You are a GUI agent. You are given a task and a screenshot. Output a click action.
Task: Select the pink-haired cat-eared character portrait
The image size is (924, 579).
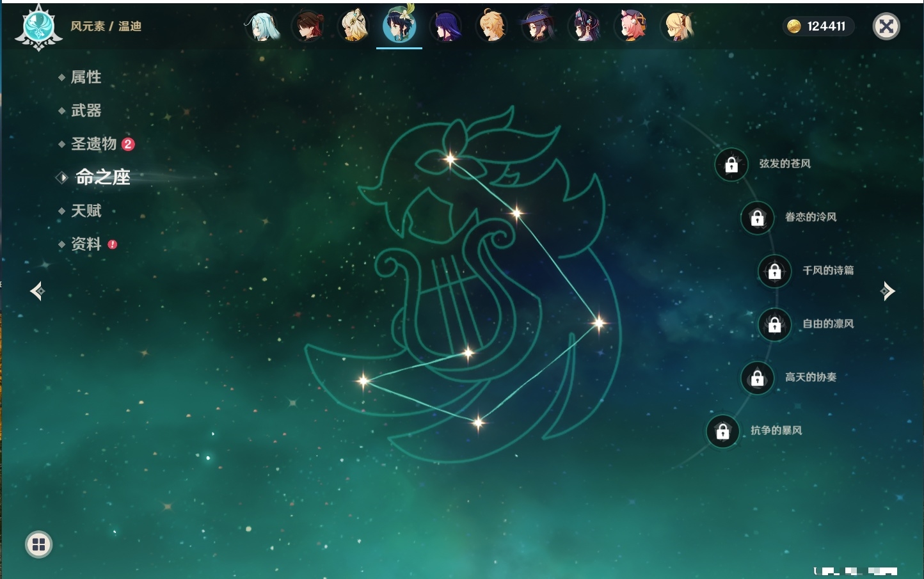pos(630,26)
